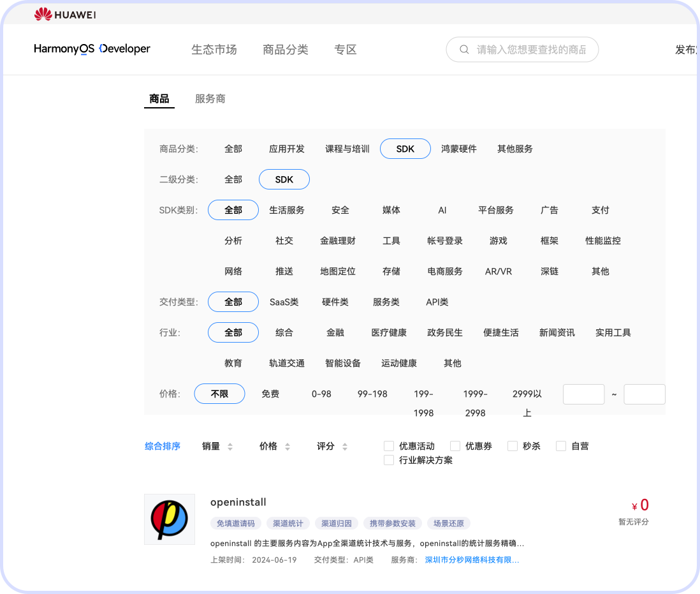Click the 渠道统计 tag

point(288,523)
